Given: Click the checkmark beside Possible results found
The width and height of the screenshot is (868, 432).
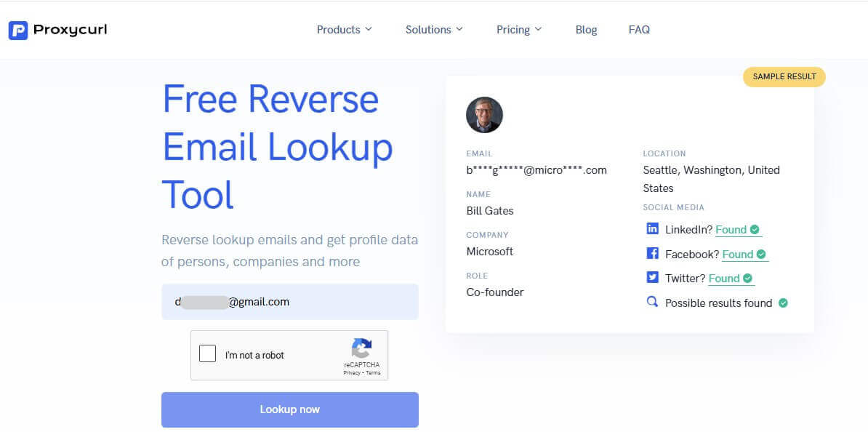Looking at the screenshot, I should [x=783, y=303].
